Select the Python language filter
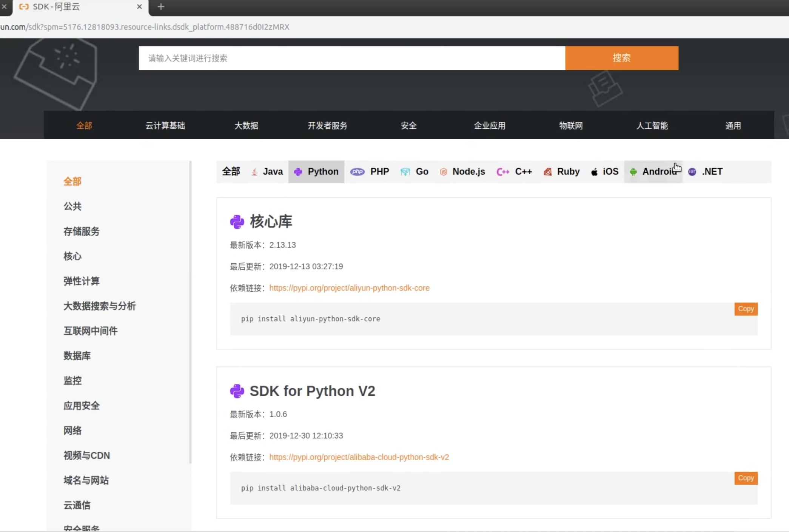This screenshot has height=532, width=789. [x=316, y=172]
